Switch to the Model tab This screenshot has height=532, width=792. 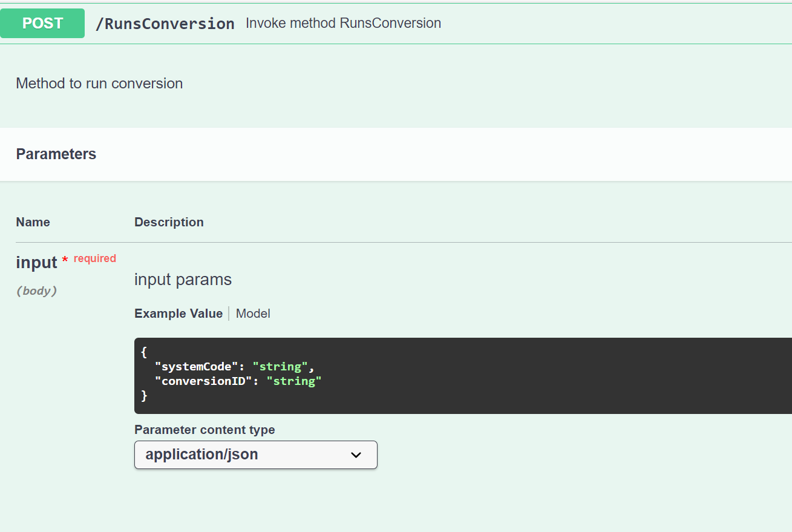point(253,314)
